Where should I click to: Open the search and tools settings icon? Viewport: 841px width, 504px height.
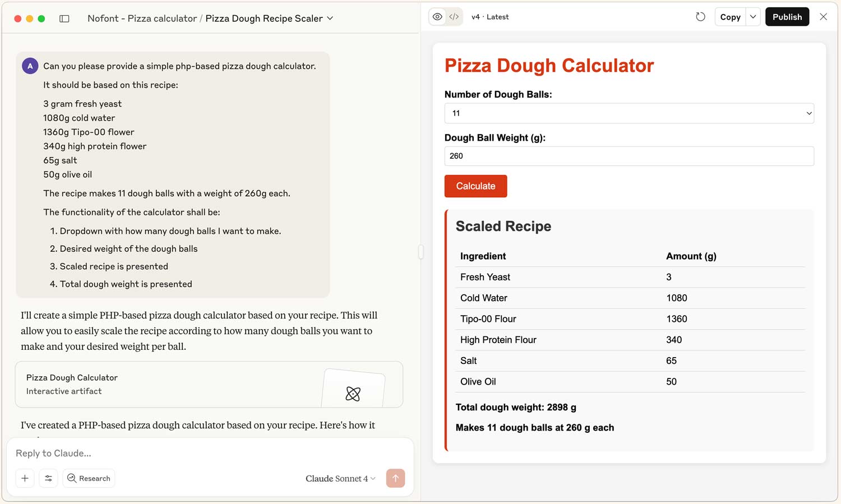(x=49, y=478)
